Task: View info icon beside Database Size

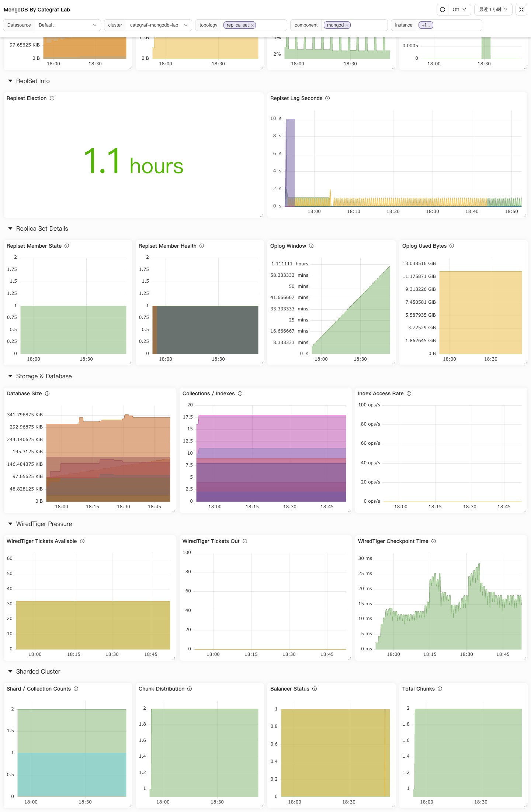Action: click(x=47, y=393)
